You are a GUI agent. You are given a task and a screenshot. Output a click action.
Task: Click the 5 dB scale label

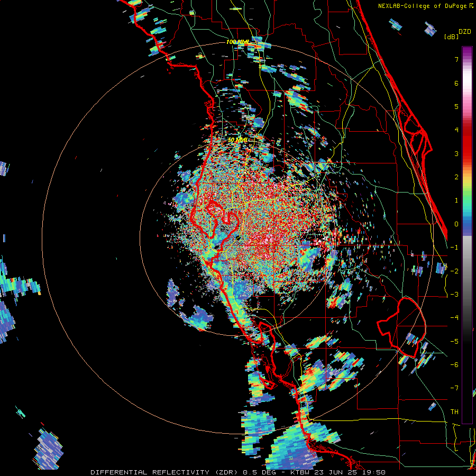pyautogui.click(x=456, y=106)
